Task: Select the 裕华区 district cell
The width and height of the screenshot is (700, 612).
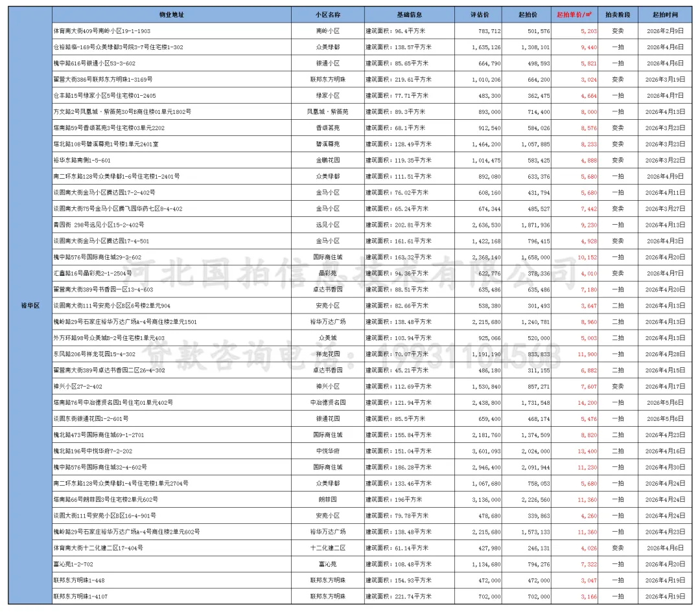Action: 30,306
